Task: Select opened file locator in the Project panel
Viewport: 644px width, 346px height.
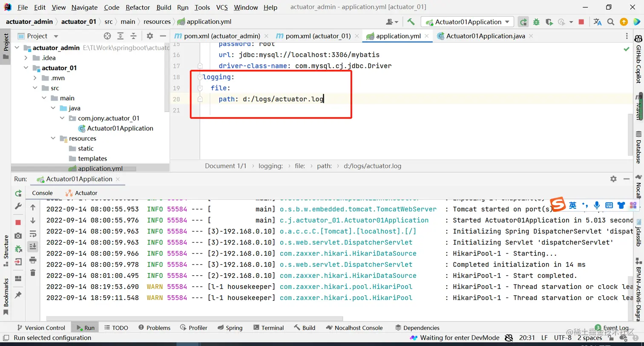Action: (x=107, y=36)
